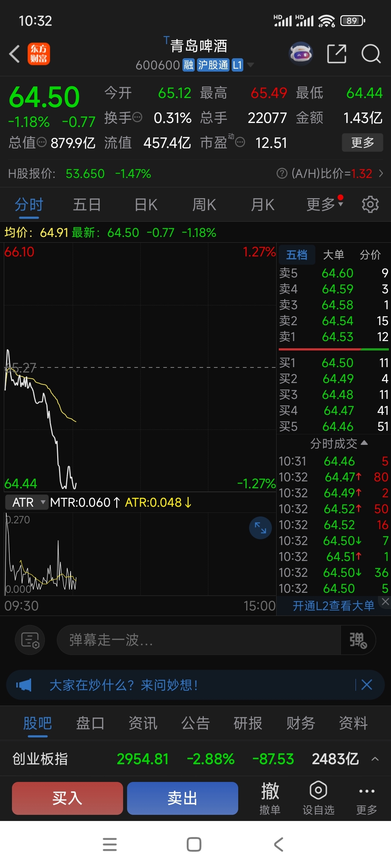Switch to 日K chart tab
This screenshot has height=868, width=391.
[146, 205]
